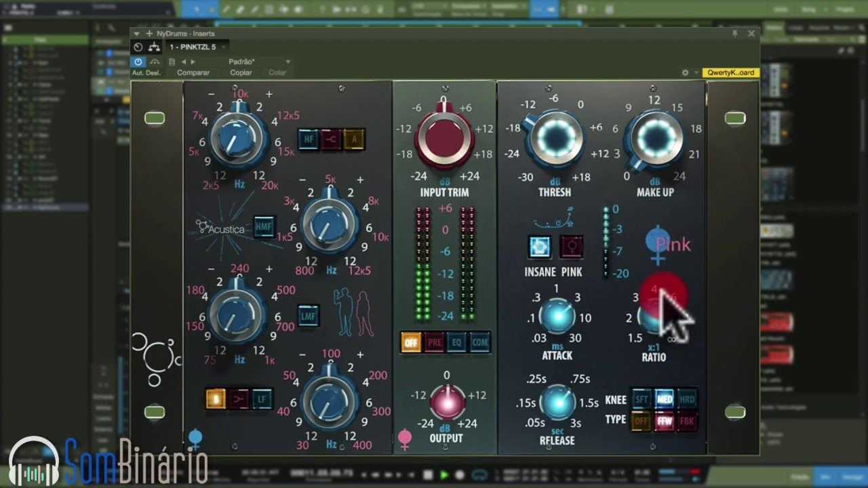The width and height of the screenshot is (868, 488).
Task: Toggle the loop button in the transport
Action: 480,475
